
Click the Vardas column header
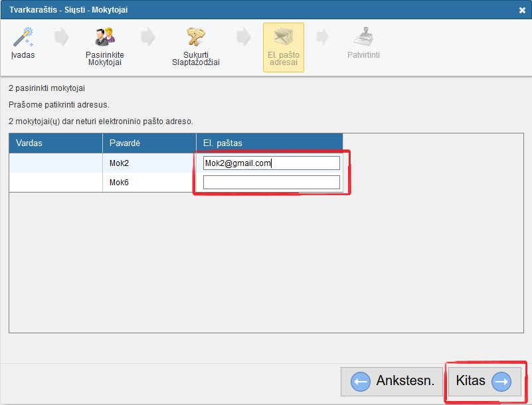click(55, 143)
